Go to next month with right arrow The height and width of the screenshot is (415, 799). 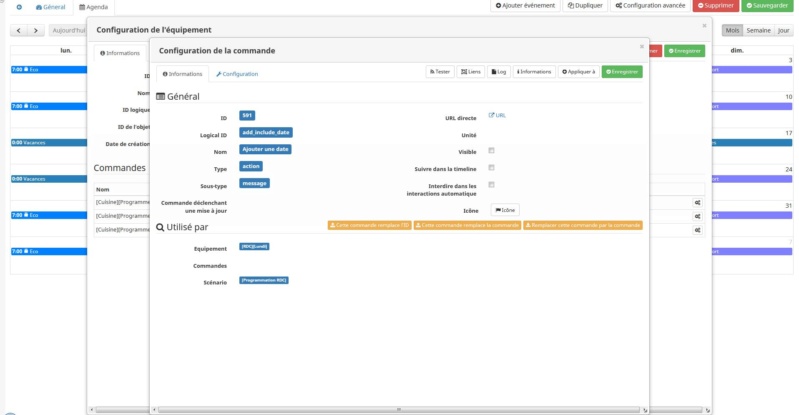pyautogui.click(x=36, y=31)
